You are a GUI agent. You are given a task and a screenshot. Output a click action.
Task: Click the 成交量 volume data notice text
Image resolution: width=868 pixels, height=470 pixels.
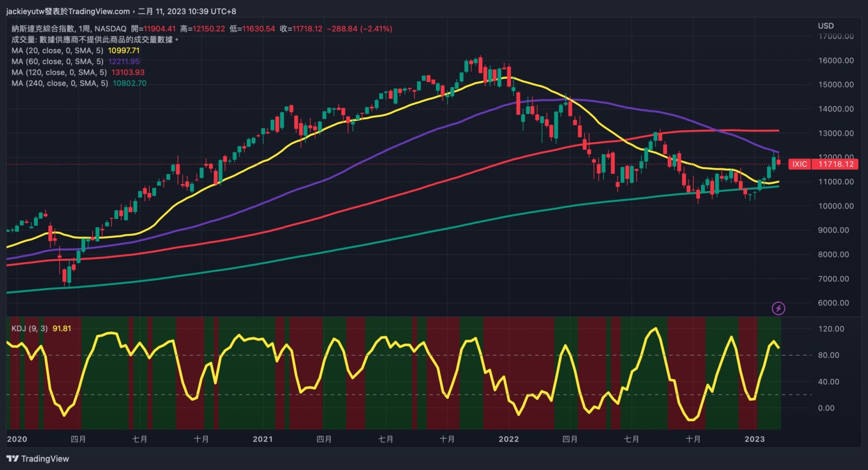(95, 40)
